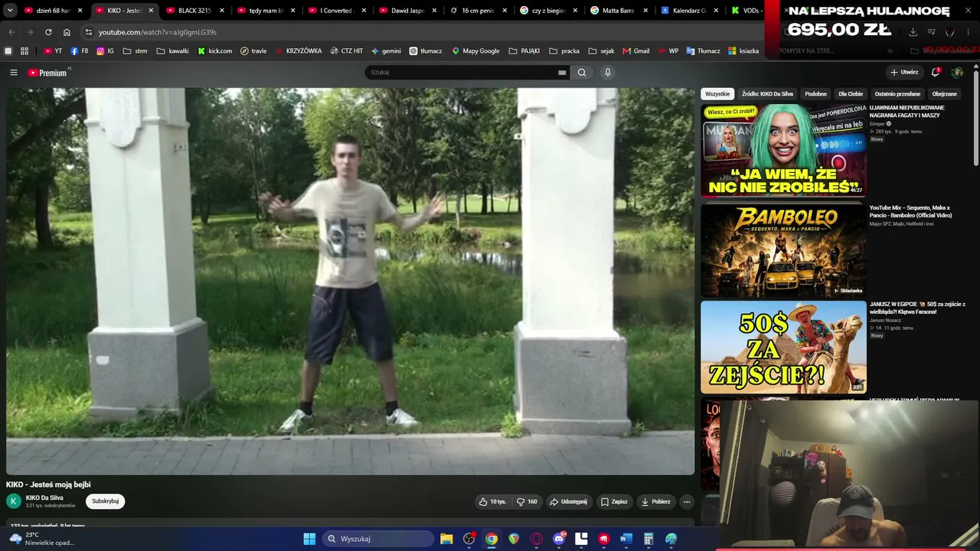
Task: Subscribe with the Subskrybuj button
Action: pos(105,501)
